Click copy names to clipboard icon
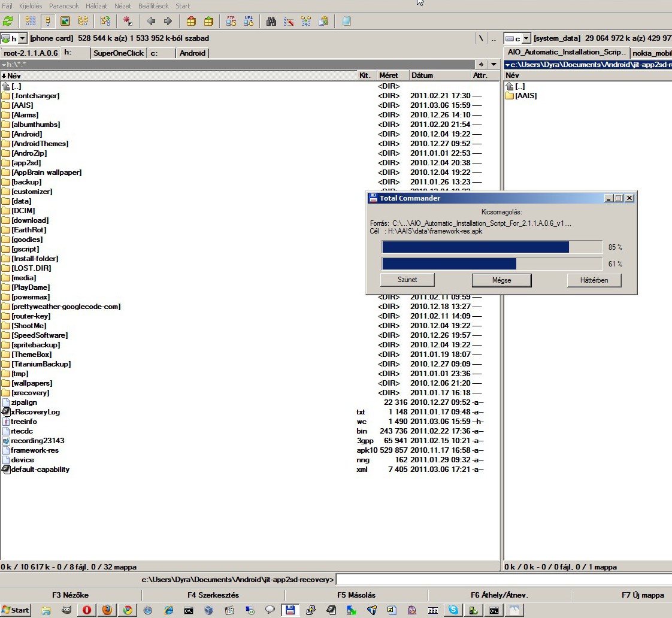 (323, 21)
